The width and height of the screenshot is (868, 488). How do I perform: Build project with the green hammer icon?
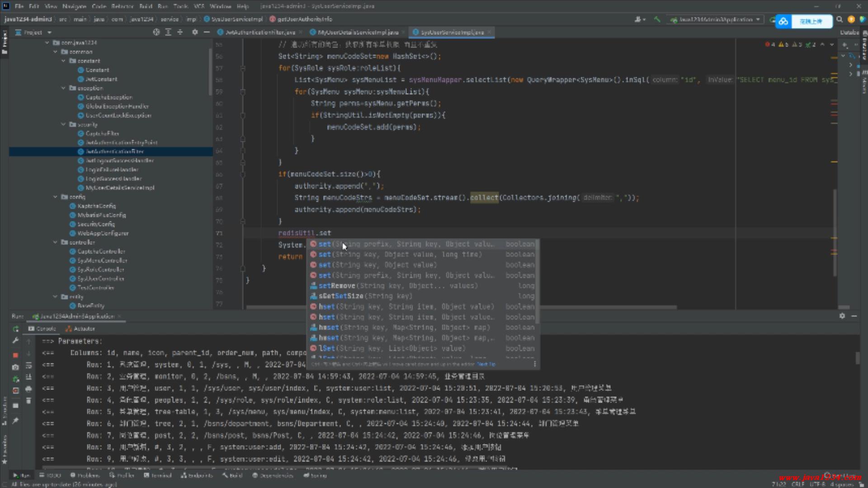click(657, 19)
